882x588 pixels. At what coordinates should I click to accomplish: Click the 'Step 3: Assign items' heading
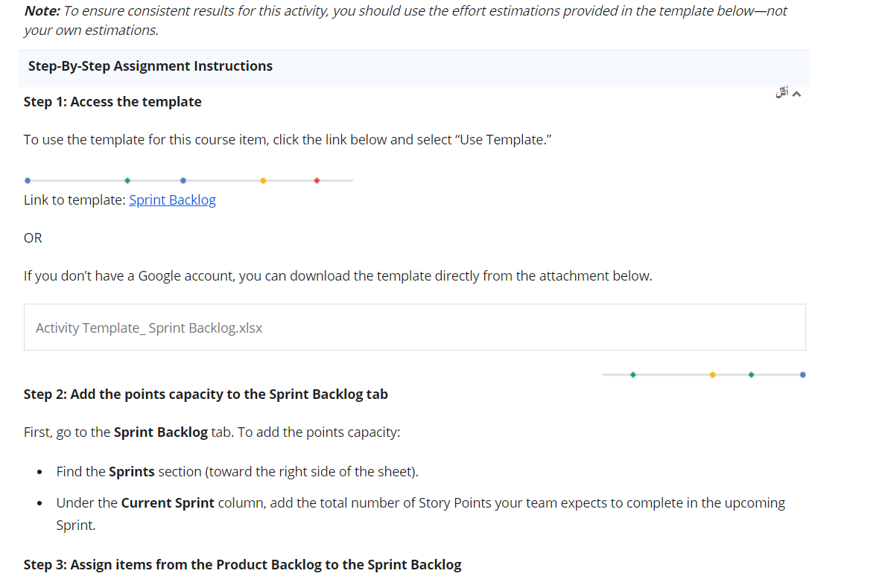click(x=242, y=564)
